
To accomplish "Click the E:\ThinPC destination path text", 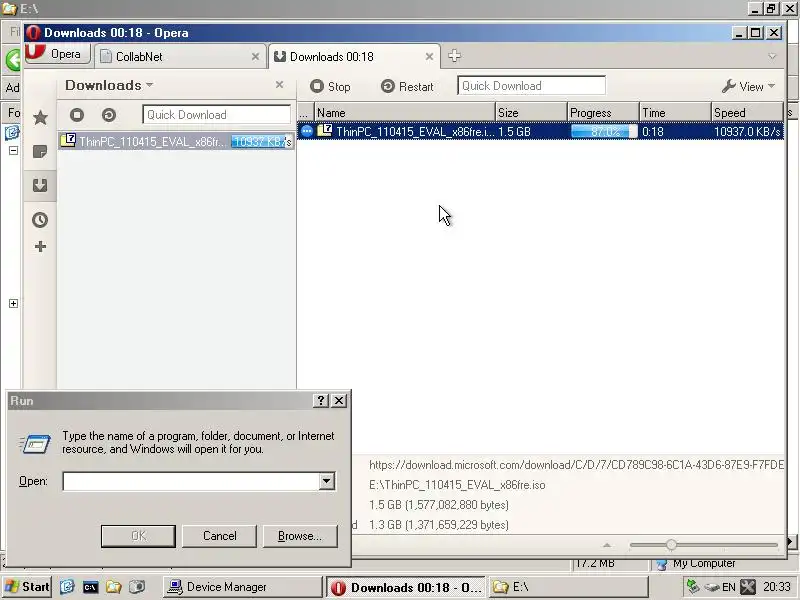I will tap(457, 485).
